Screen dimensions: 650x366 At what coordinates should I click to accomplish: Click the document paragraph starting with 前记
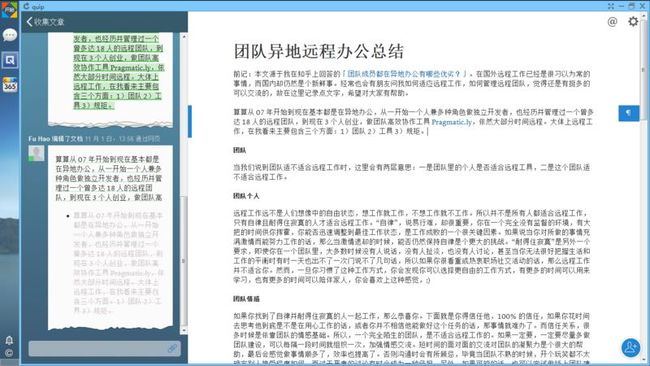click(x=412, y=83)
